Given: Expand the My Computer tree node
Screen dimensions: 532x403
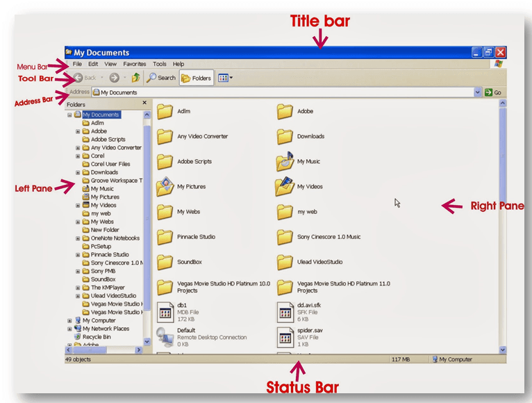Looking at the screenshot, I should click(69, 320).
